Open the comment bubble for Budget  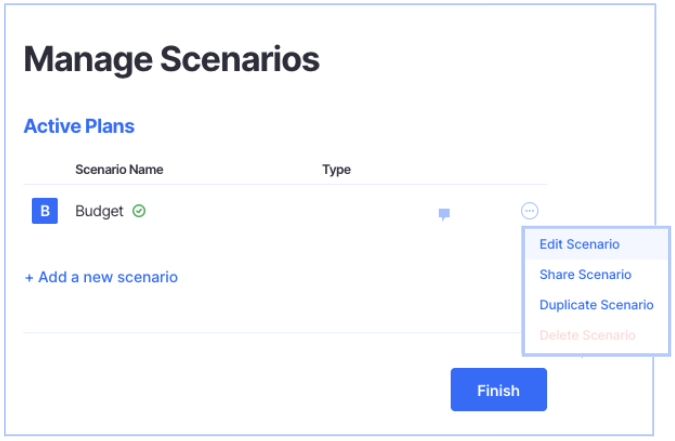click(444, 214)
